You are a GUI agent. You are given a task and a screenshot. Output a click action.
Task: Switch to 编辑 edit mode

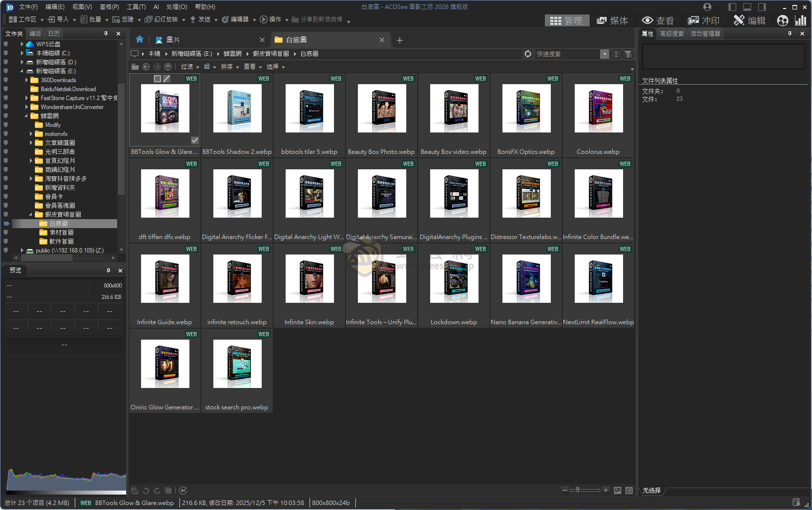click(750, 20)
